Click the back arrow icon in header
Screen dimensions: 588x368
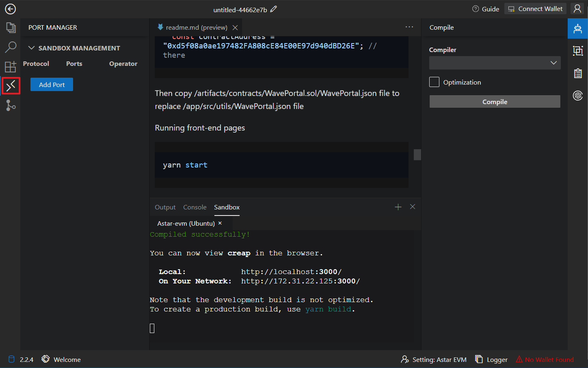tap(10, 9)
